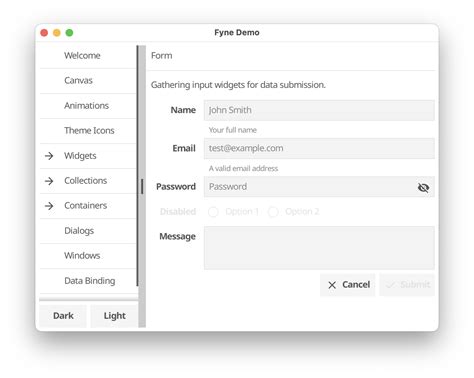Viewport: 474px width, 378px height.
Task: Click the 'A valid email address' hint
Action: [x=243, y=168]
